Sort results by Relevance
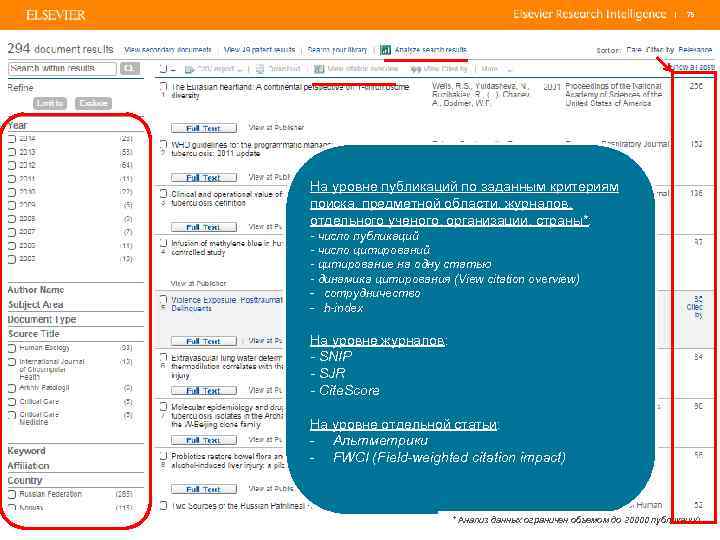 [x=695, y=50]
